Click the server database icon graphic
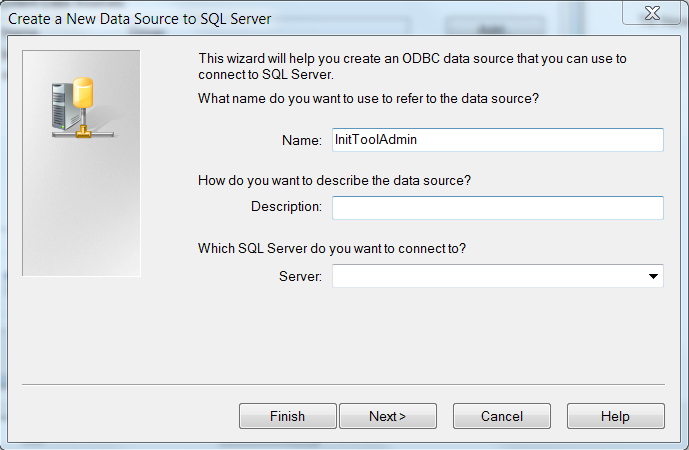 (71, 105)
